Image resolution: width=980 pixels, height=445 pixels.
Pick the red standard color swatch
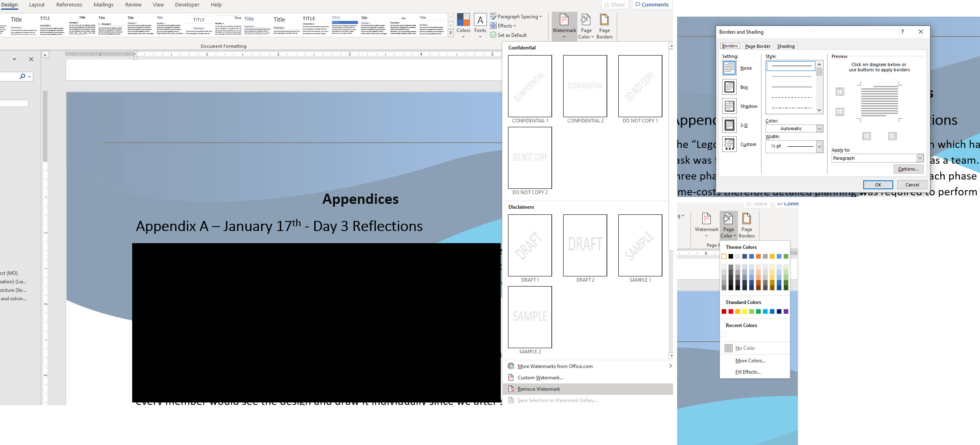tap(731, 312)
